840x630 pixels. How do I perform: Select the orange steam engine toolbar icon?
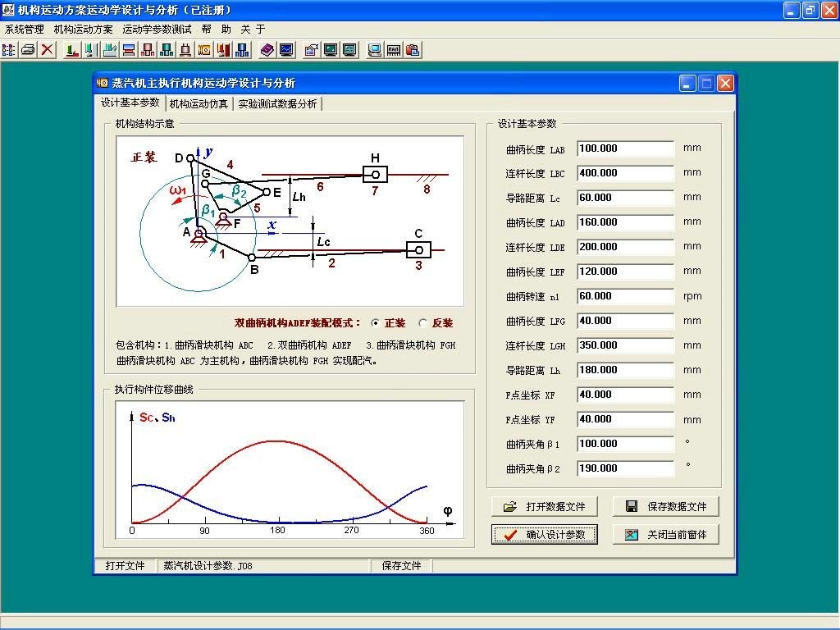[204, 49]
